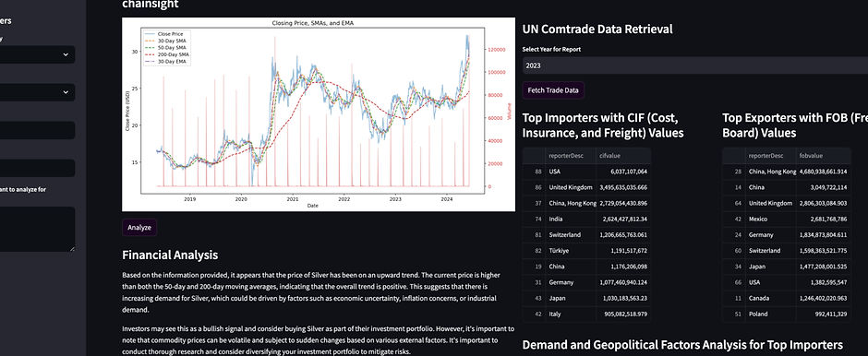
Task: Select cell 3,495,635,035.666 for United Kingdom
Action: [623, 187]
